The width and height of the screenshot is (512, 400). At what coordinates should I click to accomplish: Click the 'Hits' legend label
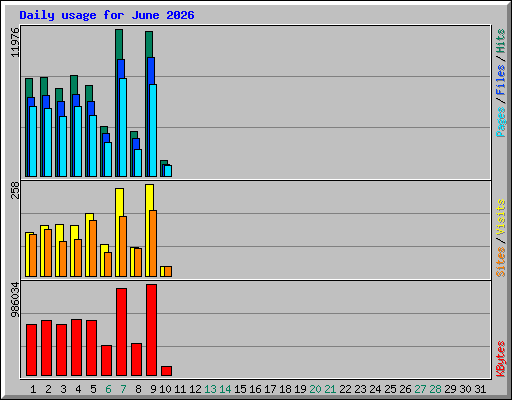click(x=501, y=41)
